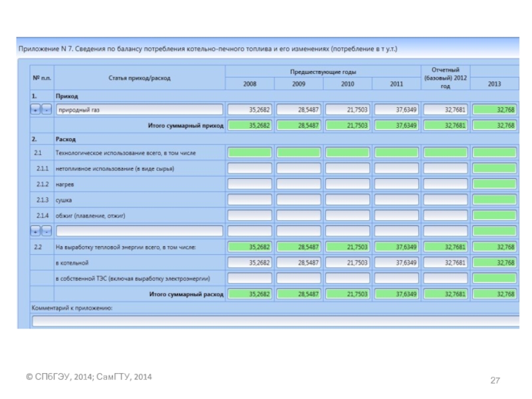Click the plus button beside природный газ row
532x399 pixels.
(x=36, y=110)
